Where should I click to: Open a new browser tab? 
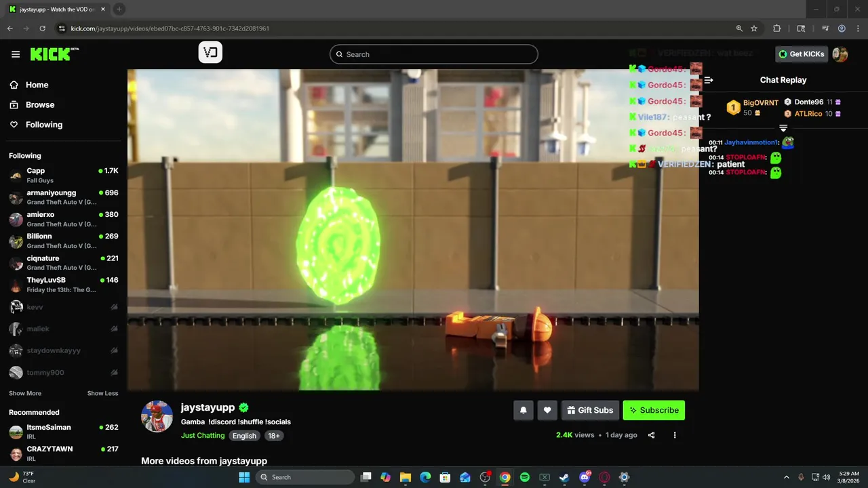point(119,9)
